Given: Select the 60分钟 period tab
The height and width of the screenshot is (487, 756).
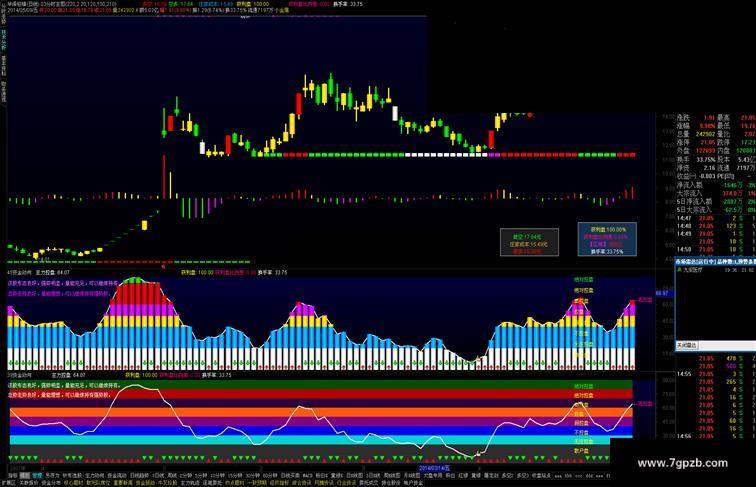Looking at the screenshot, I should point(270,475).
